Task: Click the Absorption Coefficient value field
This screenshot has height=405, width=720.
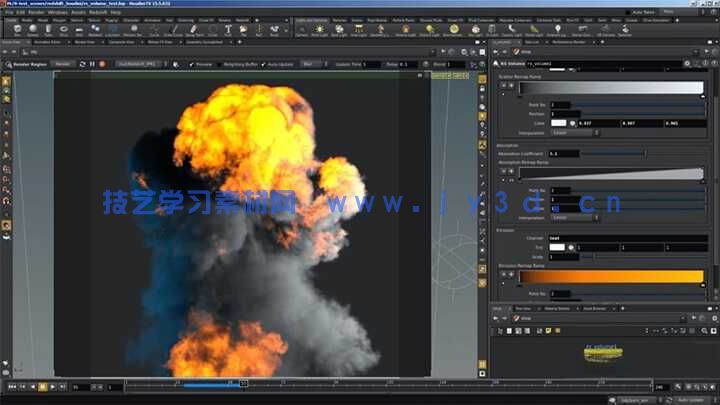Action: tap(564, 154)
